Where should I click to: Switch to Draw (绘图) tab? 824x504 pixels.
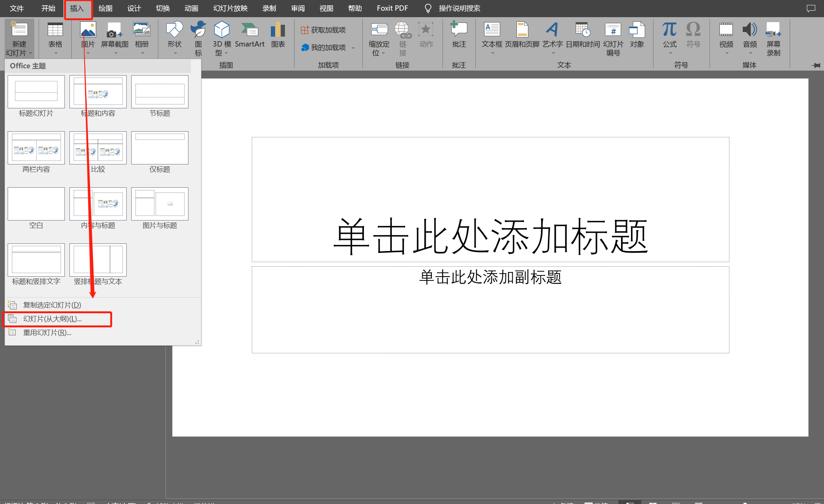click(105, 8)
